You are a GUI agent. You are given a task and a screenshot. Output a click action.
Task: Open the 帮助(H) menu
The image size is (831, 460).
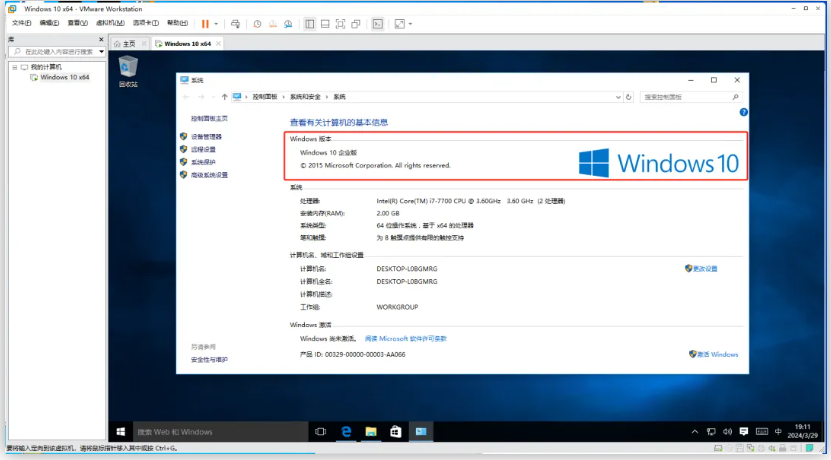(178, 23)
